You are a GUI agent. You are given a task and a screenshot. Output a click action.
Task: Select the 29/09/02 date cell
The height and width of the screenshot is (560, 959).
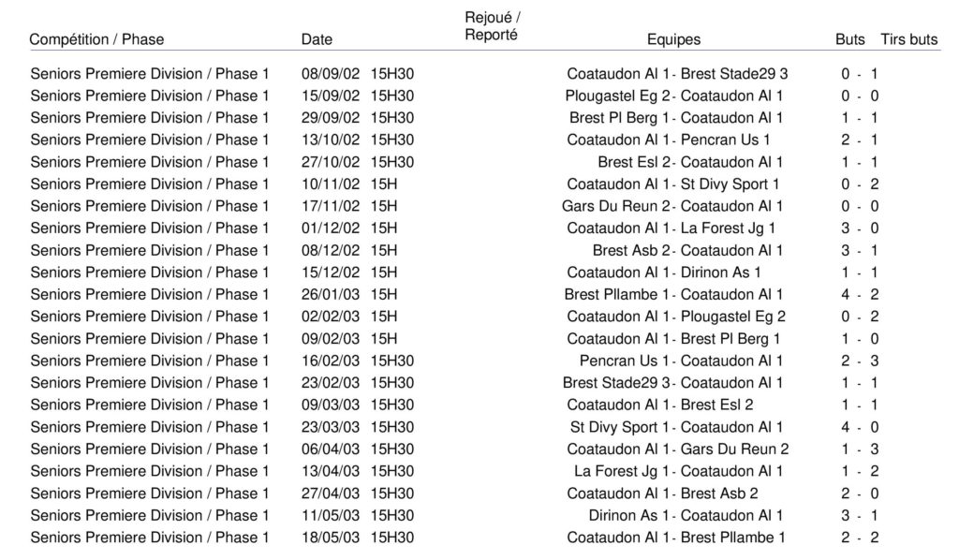331,118
